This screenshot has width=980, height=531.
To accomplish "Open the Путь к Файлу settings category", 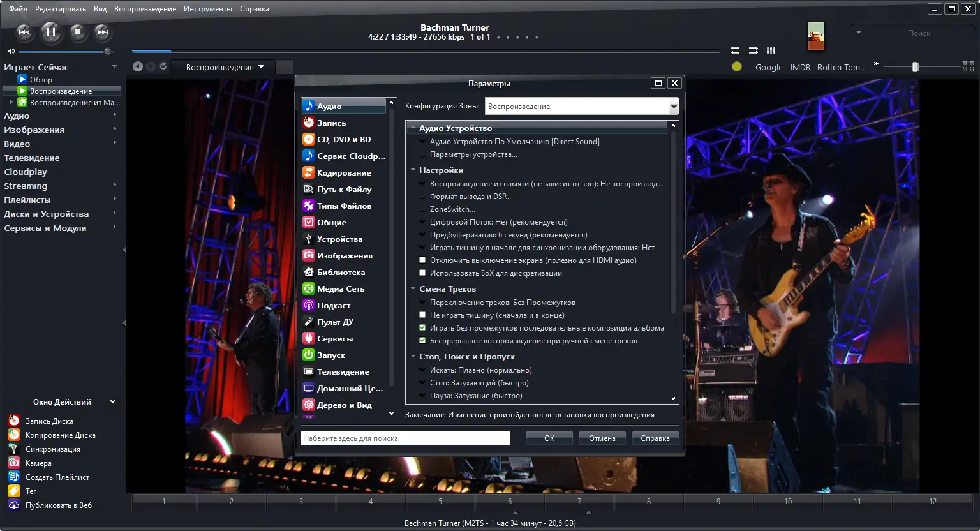I will (x=345, y=189).
